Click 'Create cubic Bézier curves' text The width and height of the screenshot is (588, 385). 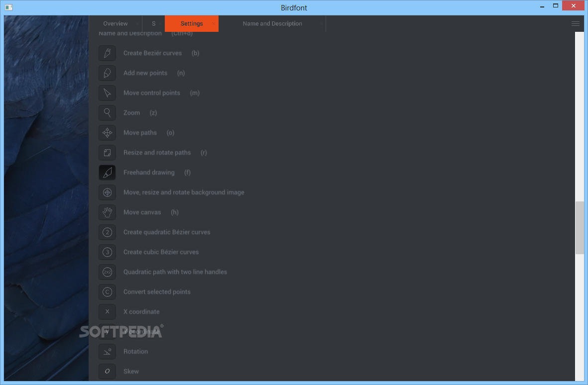(161, 252)
